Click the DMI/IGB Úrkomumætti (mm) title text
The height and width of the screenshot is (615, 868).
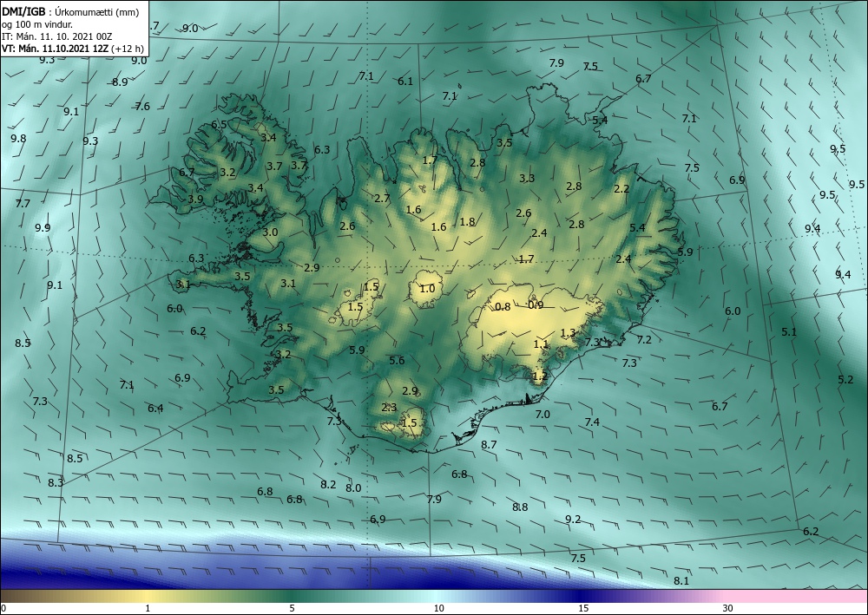[70, 11]
